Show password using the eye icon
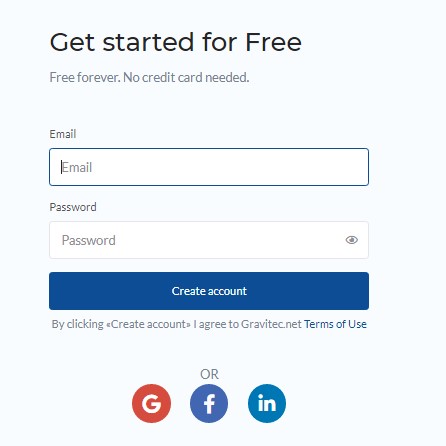Screen dimensions: 446x446 click(x=352, y=240)
